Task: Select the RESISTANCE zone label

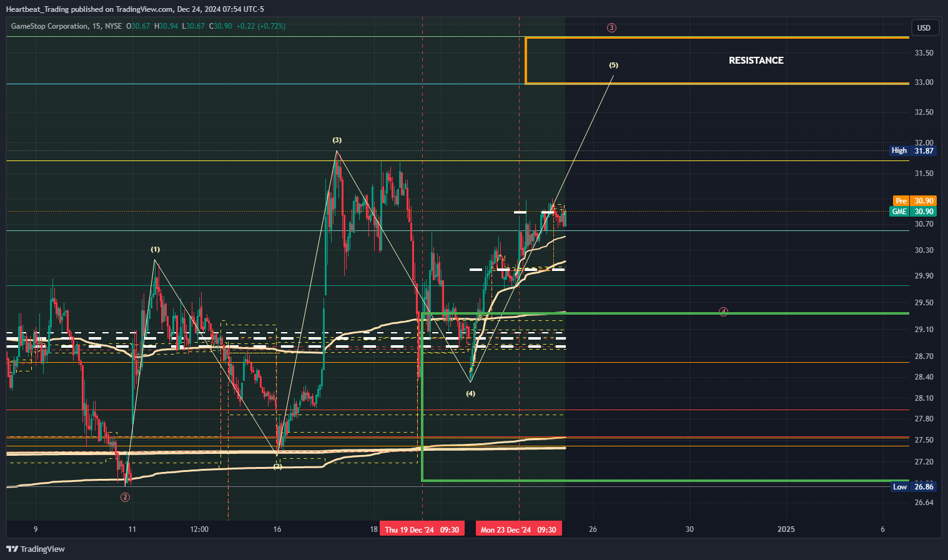Action: tap(756, 61)
